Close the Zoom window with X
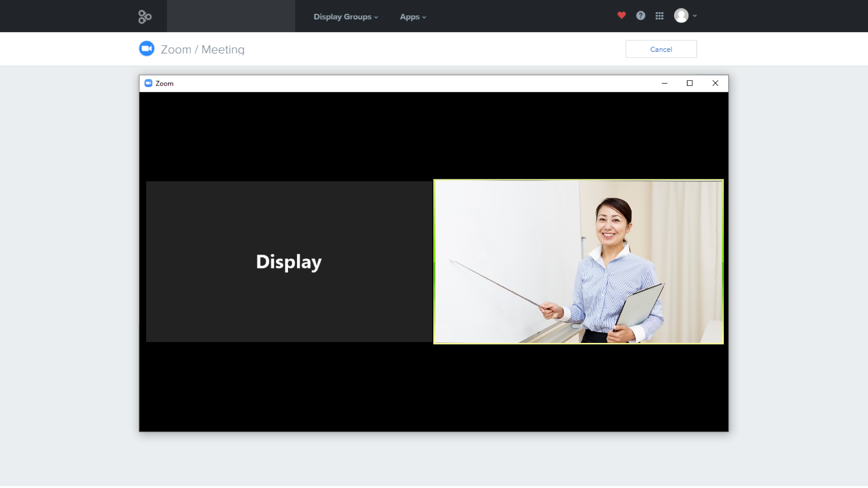This screenshot has height=488, width=868. coord(715,83)
